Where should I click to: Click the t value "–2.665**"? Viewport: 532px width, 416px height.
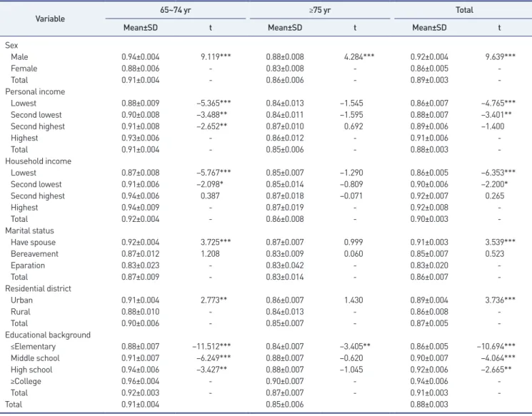pos(496,370)
